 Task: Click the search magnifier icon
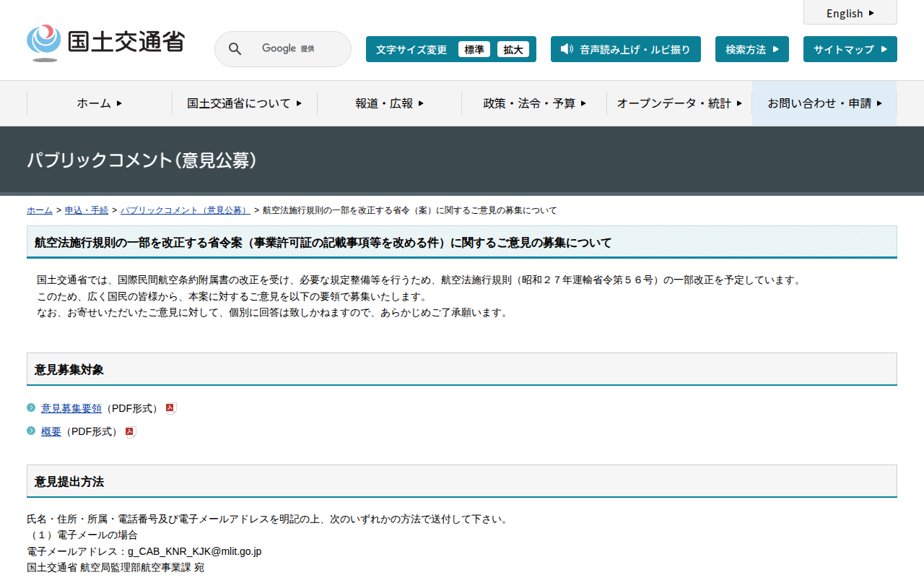[235, 49]
